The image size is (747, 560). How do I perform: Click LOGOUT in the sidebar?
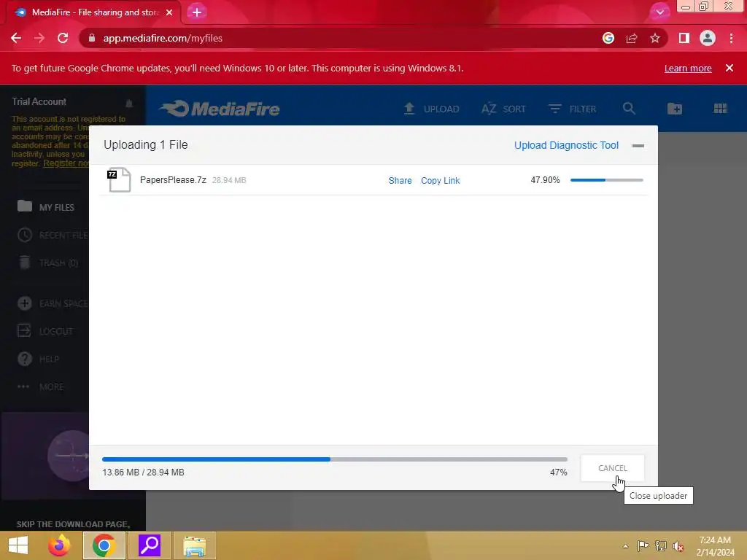pos(45,331)
